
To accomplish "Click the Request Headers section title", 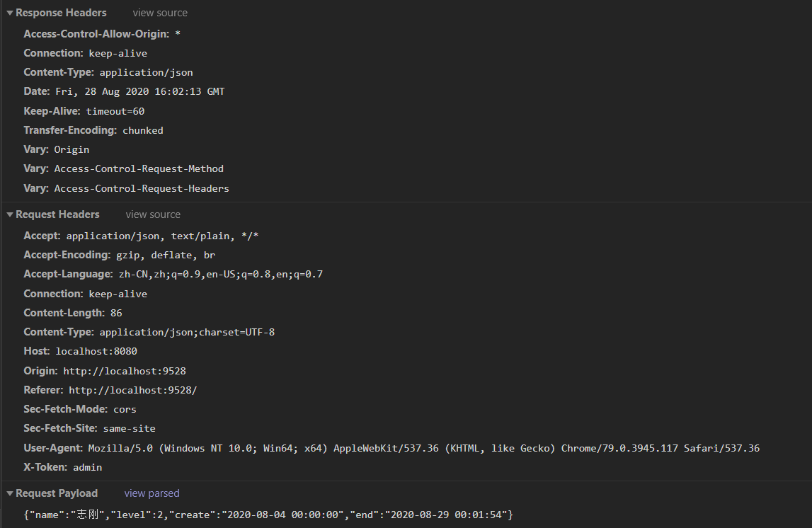I will pos(57,215).
